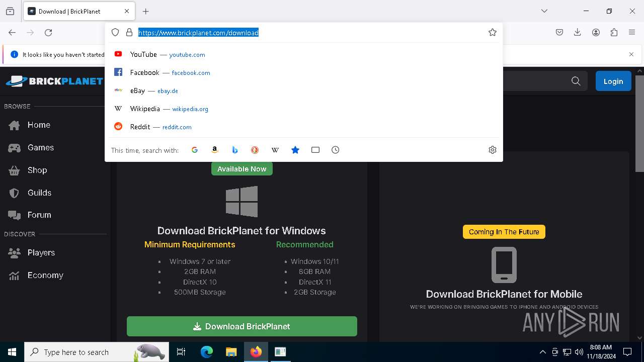The width and height of the screenshot is (644, 362).
Task: Open the Firefox account icon
Action: (x=596, y=32)
